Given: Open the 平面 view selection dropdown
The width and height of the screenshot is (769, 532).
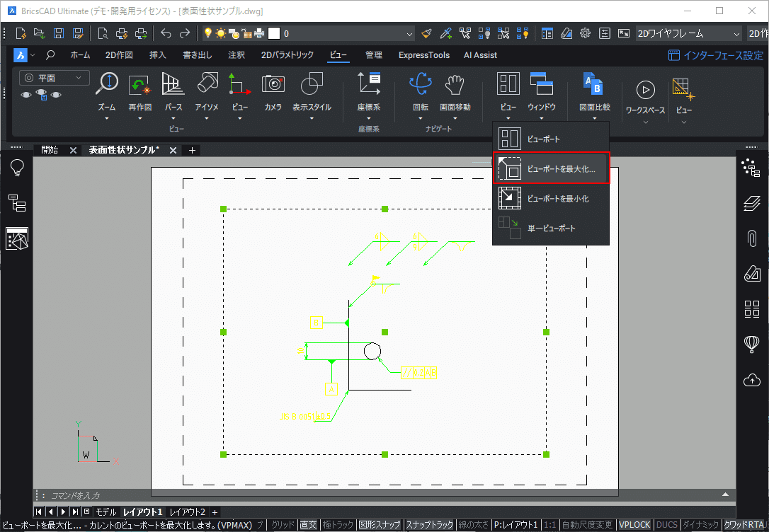Looking at the screenshot, I should (55, 78).
